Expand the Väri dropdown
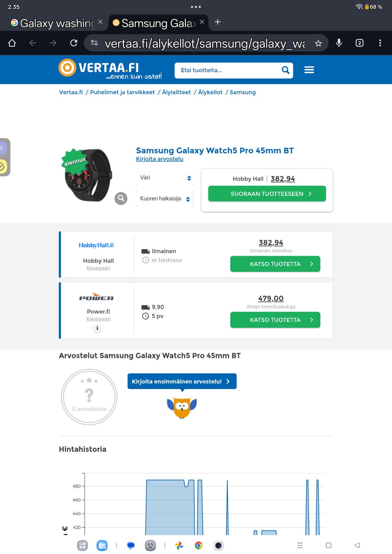 click(165, 178)
